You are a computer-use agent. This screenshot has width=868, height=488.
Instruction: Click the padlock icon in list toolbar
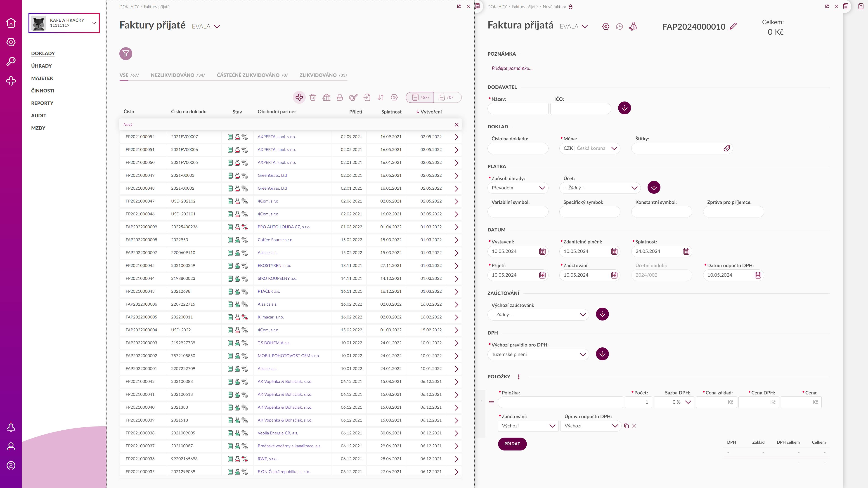[340, 97]
